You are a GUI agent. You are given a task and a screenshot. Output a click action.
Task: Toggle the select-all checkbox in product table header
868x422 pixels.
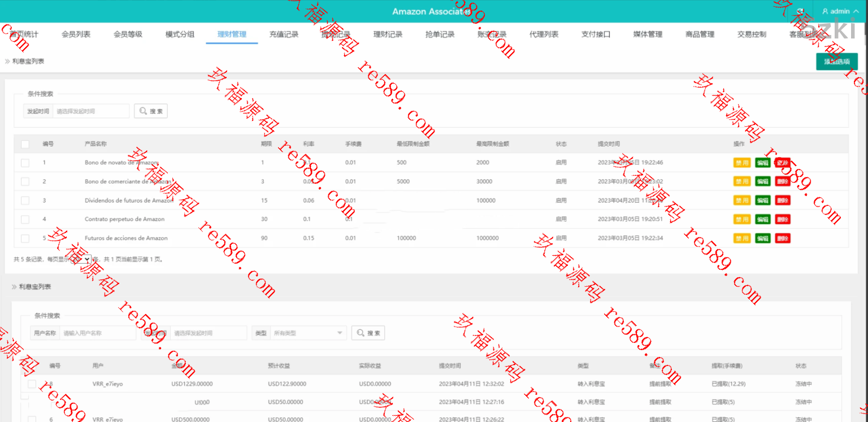(25, 144)
